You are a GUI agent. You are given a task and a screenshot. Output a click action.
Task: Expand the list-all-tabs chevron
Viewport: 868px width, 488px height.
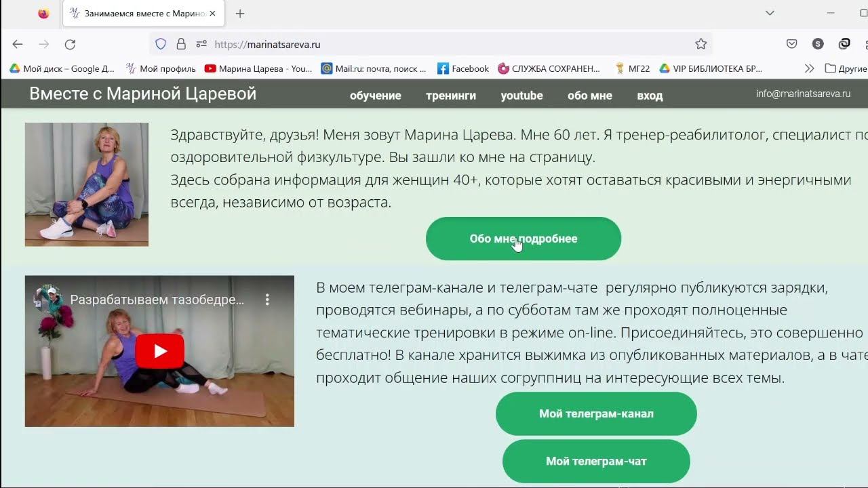click(x=770, y=13)
